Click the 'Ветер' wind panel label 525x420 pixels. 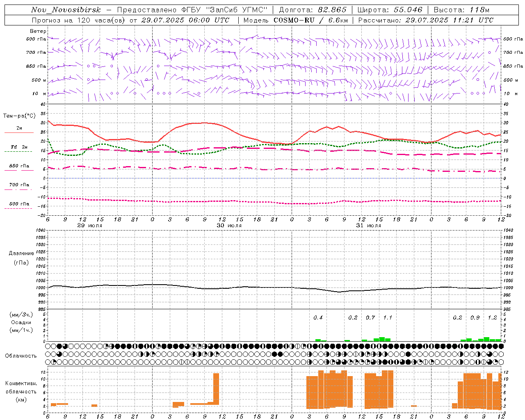pos(38,31)
